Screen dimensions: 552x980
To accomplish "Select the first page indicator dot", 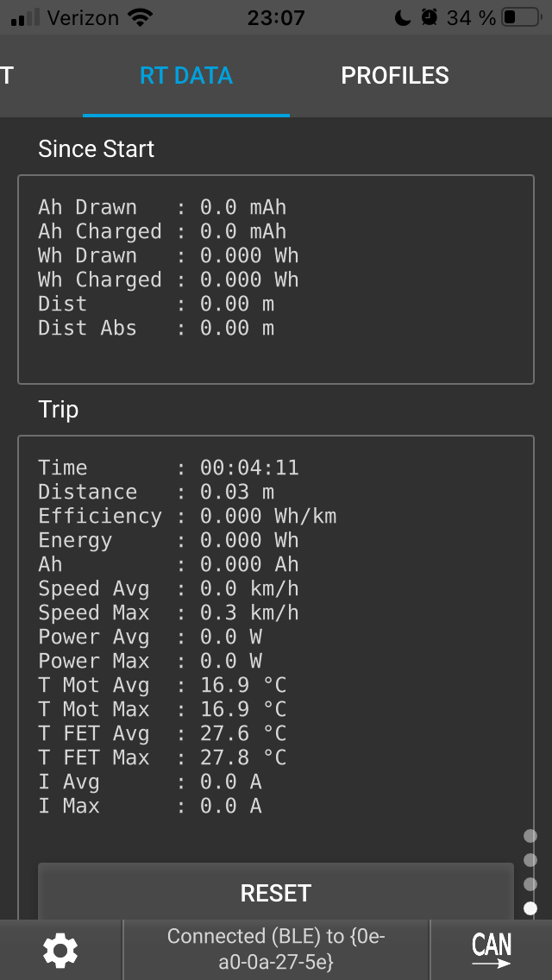I will (x=530, y=836).
